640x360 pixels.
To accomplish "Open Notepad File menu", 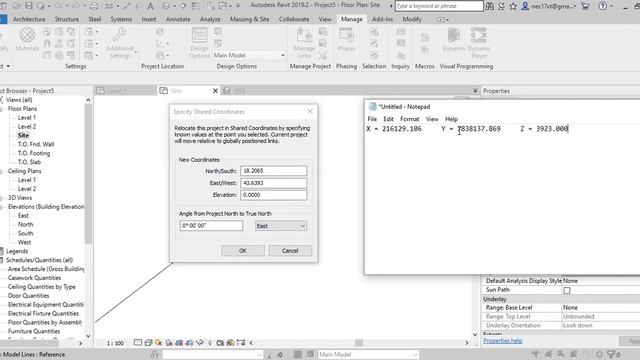I will [372, 119].
